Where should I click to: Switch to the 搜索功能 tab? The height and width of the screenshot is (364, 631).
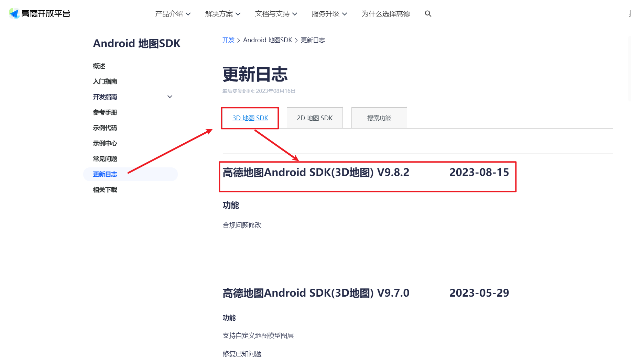379,118
